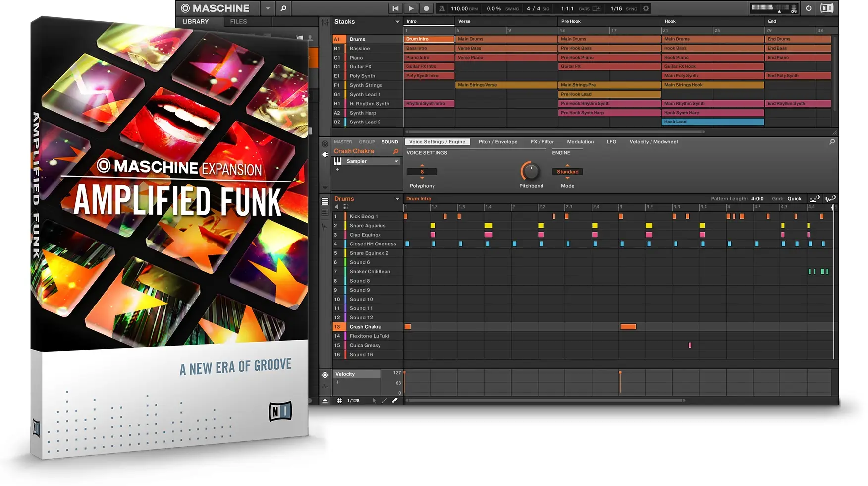Select the Hook Lead blue clip
868x486 pixels.
click(713, 122)
